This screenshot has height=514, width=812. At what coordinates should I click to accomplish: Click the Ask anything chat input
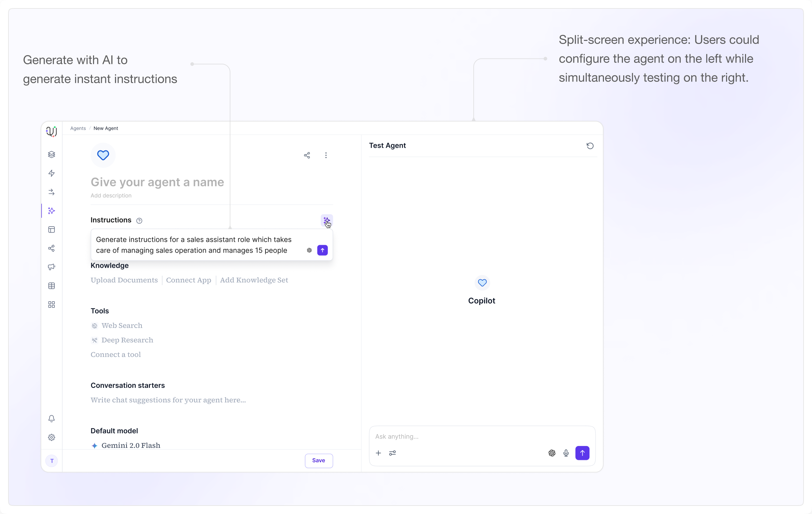point(397,437)
